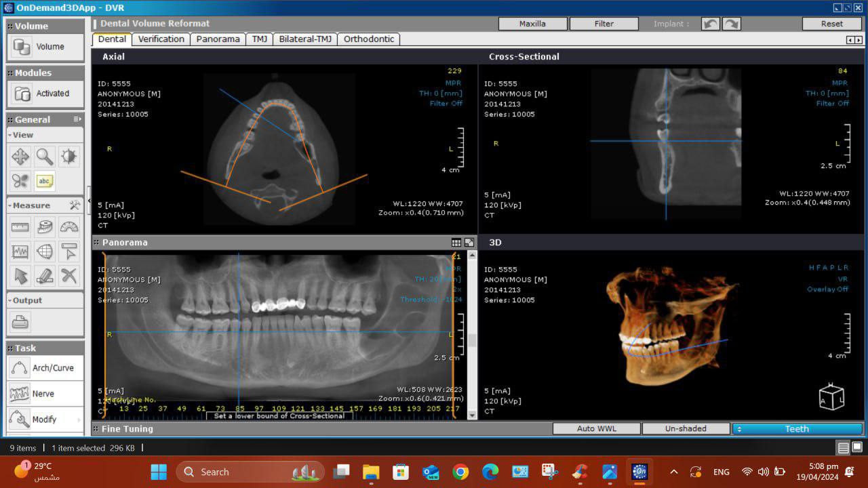This screenshot has width=868, height=488.
Task: Select the Pan view tool
Action: 20,157
